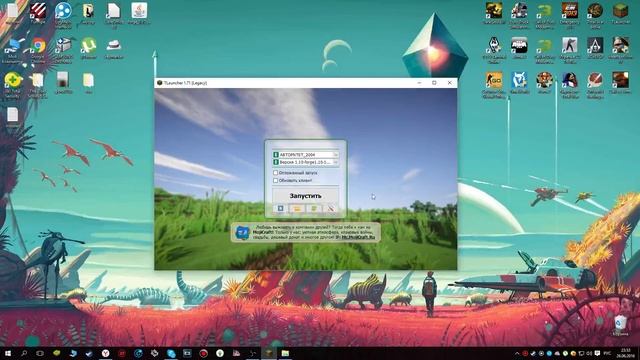
Task: Open the CS:GO orange shortcut
Action: (x=494, y=80)
